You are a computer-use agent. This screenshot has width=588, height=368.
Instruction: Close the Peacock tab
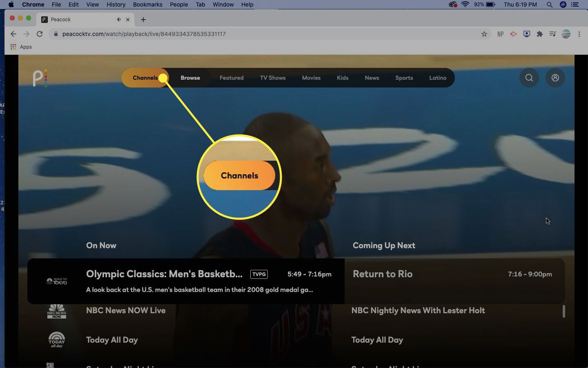point(128,19)
